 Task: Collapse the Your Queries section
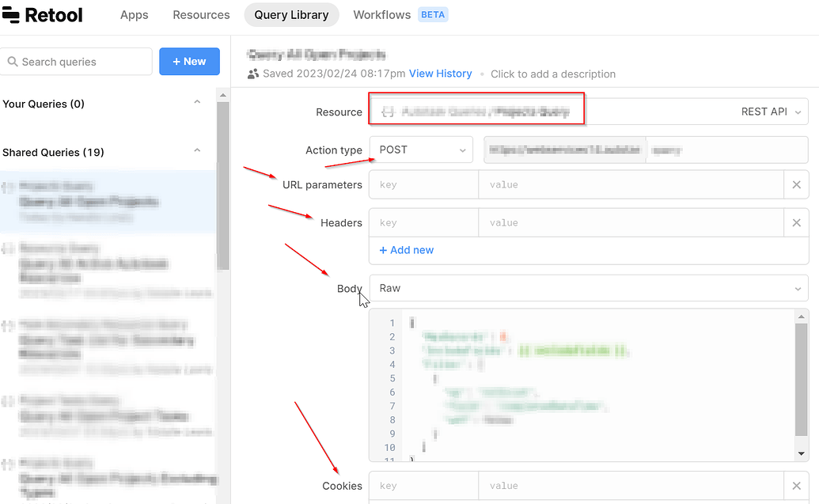[x=197, y=102]
